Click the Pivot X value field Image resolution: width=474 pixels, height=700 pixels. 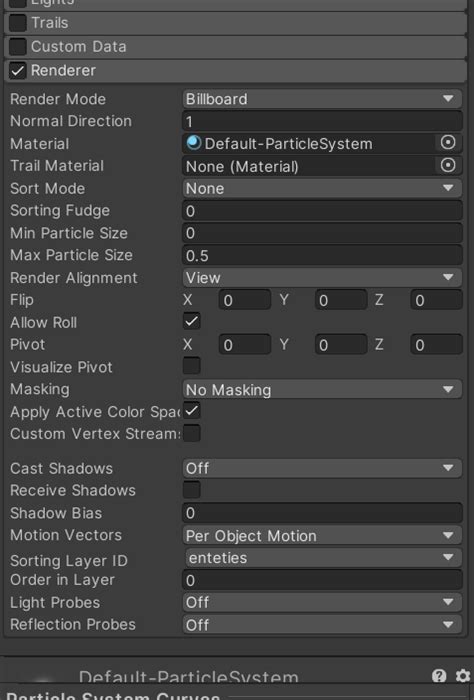245,344
